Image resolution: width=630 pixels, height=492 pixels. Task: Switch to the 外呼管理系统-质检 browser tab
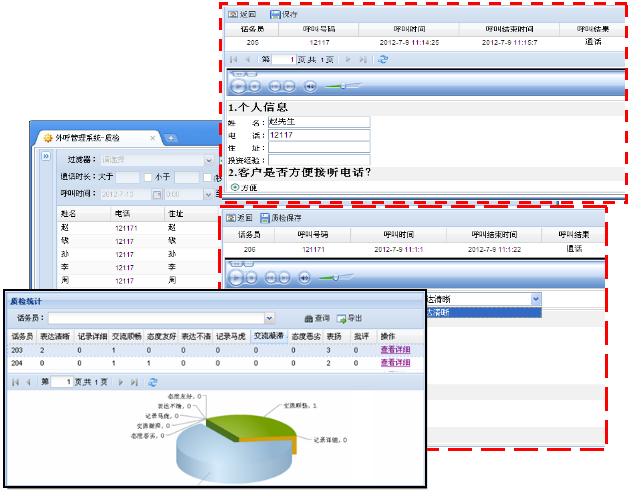(98, 136)
